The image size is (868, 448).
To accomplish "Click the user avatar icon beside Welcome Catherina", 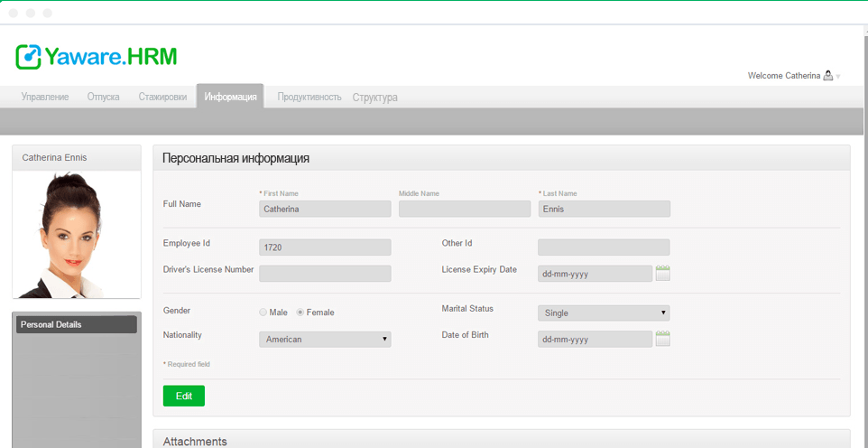I will (828, 76).
